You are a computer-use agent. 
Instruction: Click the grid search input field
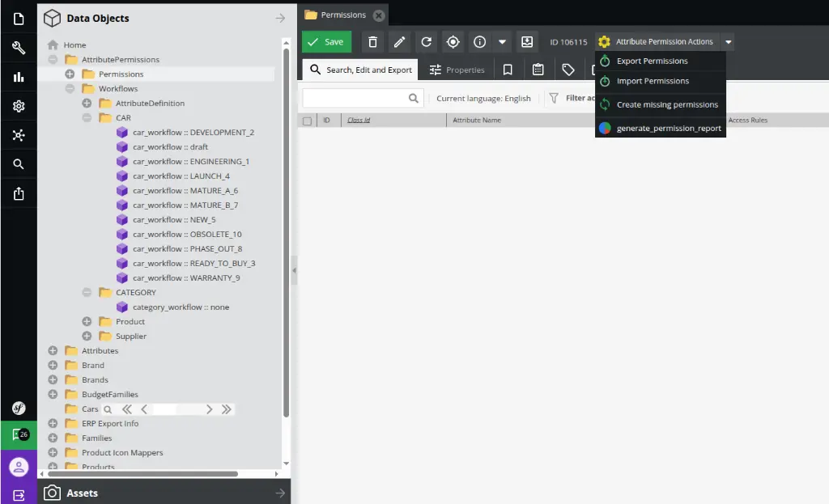355,98
